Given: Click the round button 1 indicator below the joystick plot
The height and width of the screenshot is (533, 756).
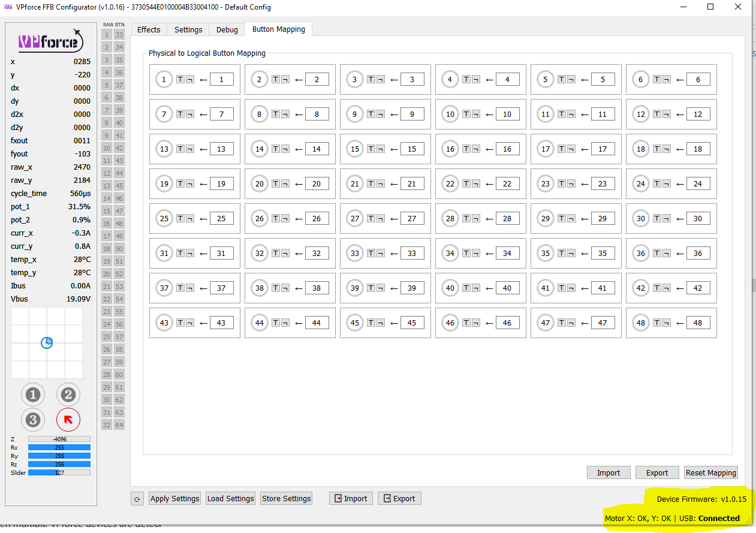Looking at the screenshot, I should point(33,395).
